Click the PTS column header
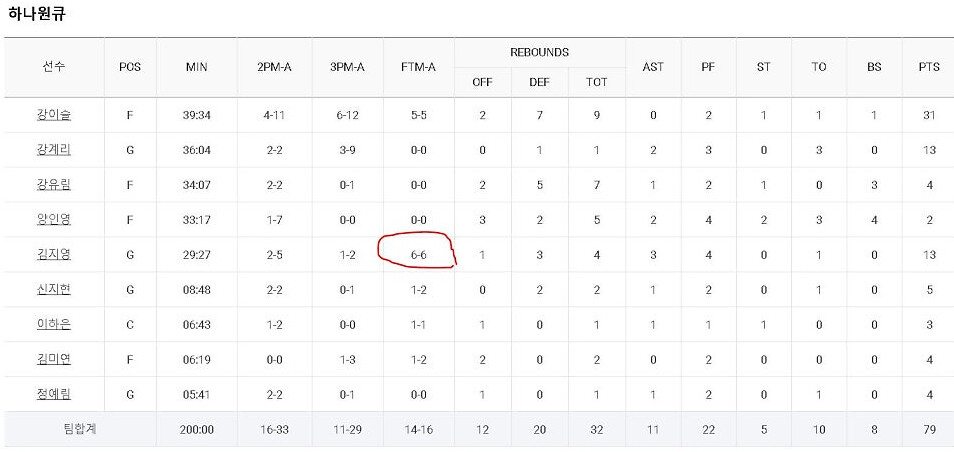 tap(929, 68)
